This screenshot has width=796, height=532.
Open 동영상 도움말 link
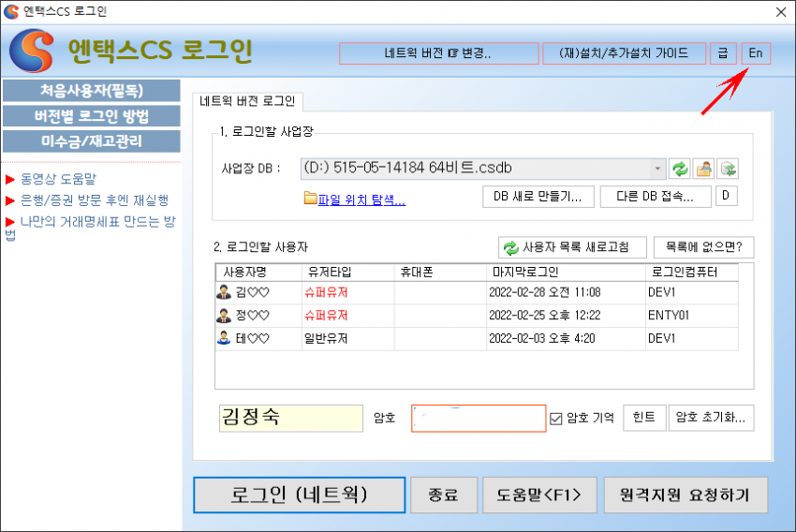(x=58, y=179)
